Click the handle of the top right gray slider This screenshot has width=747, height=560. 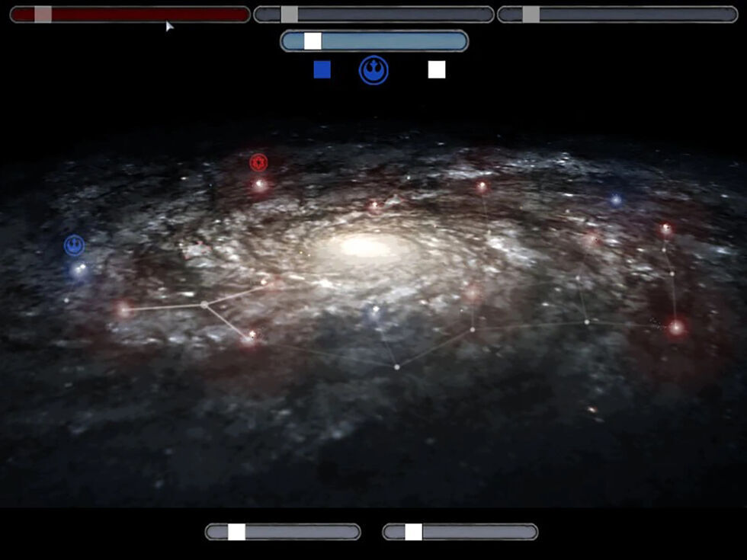(531, 14)
